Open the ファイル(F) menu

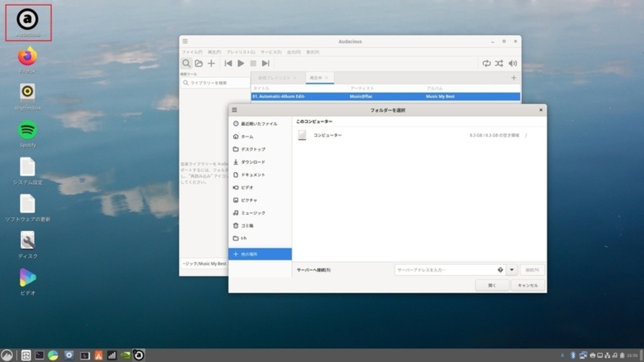point(192,52)
